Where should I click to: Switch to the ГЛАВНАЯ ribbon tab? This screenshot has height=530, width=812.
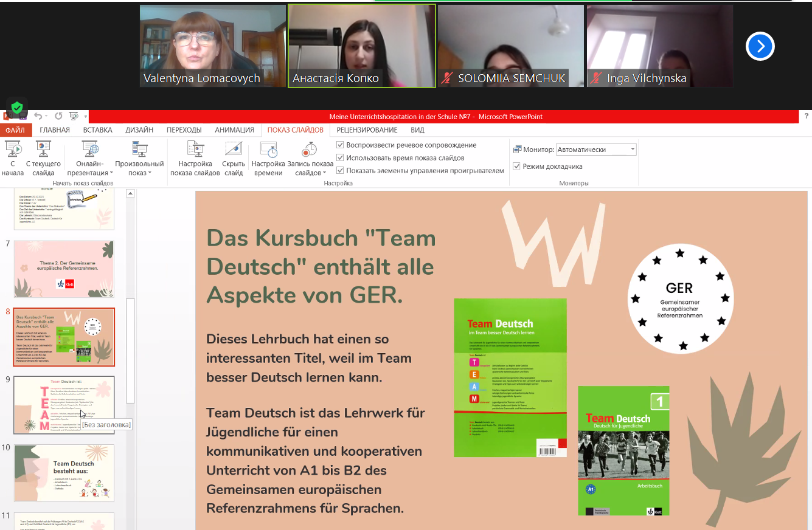[x=55, y=130]
